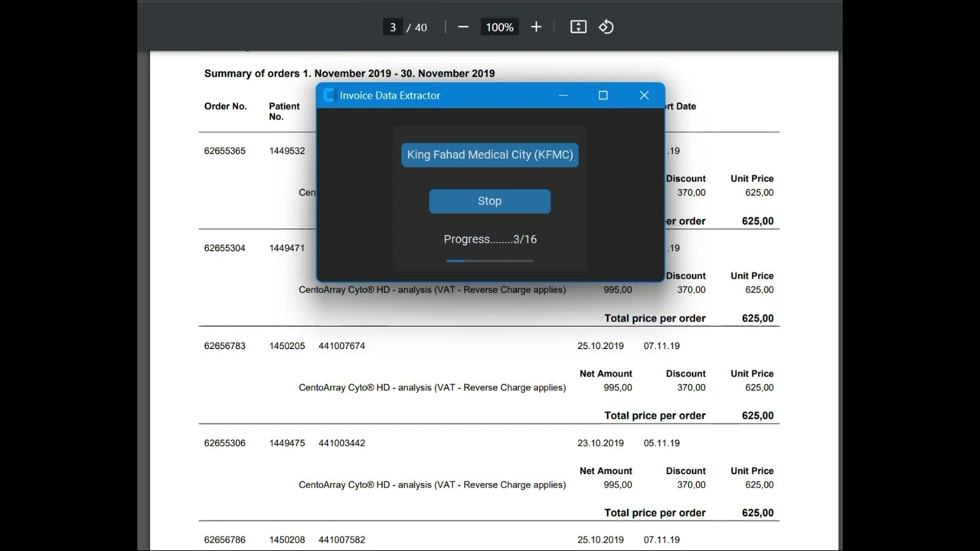The image size is (980, 551).
Task: Close the Invoice Data Extractor window
Action: 644,95
